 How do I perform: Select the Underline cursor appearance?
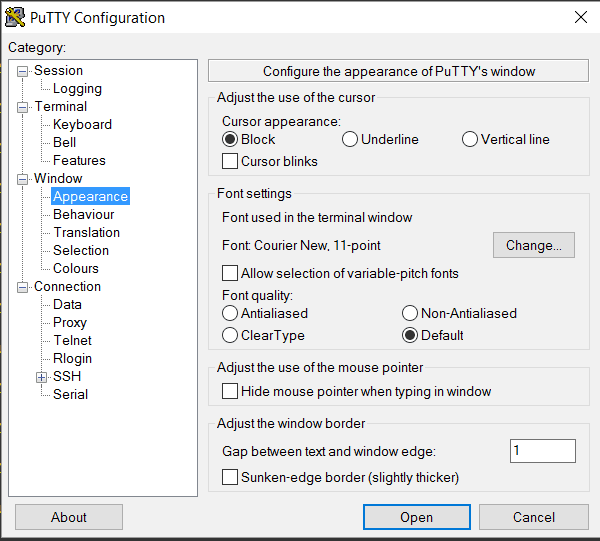pos(350,140)
